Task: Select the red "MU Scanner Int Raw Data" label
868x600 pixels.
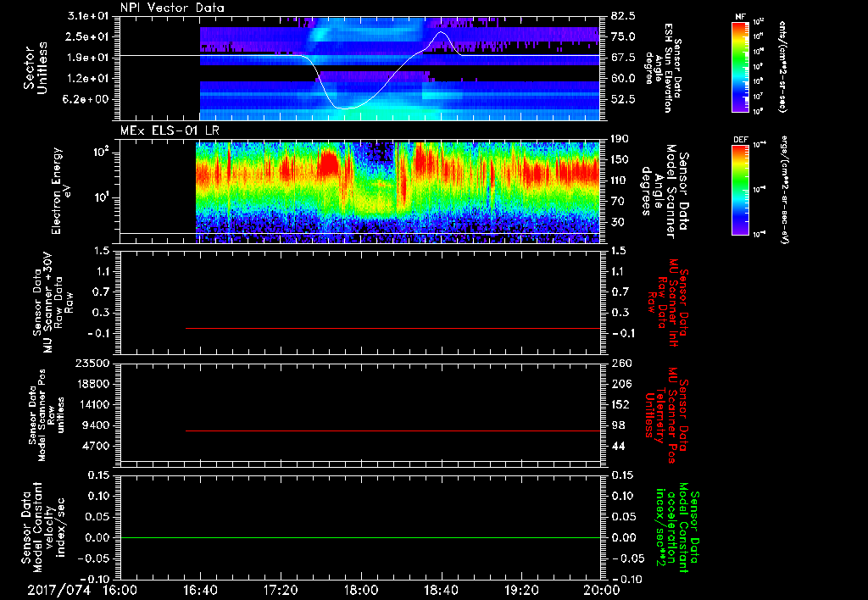Action: click(x=668, y=303)
